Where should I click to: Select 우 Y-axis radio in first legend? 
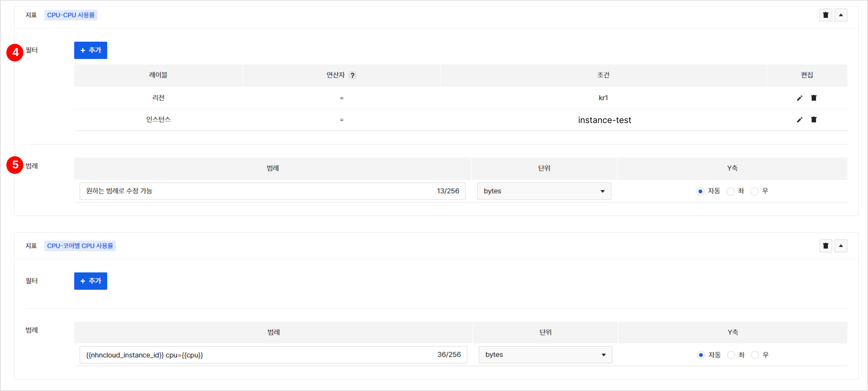tap(755, 191)
